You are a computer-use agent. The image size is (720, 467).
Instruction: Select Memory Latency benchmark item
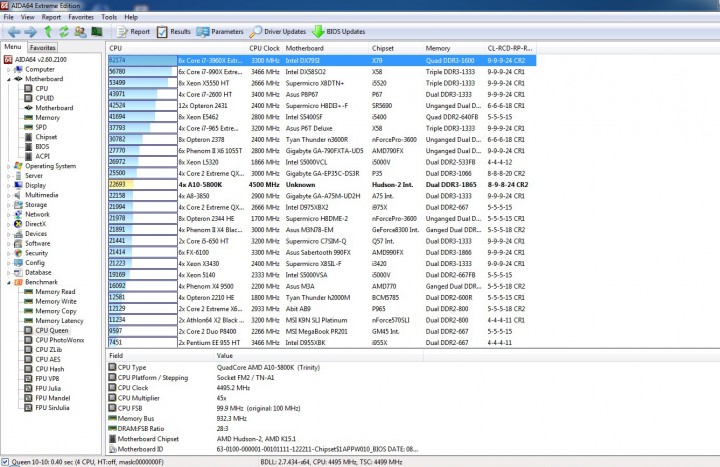pos(59,321)
